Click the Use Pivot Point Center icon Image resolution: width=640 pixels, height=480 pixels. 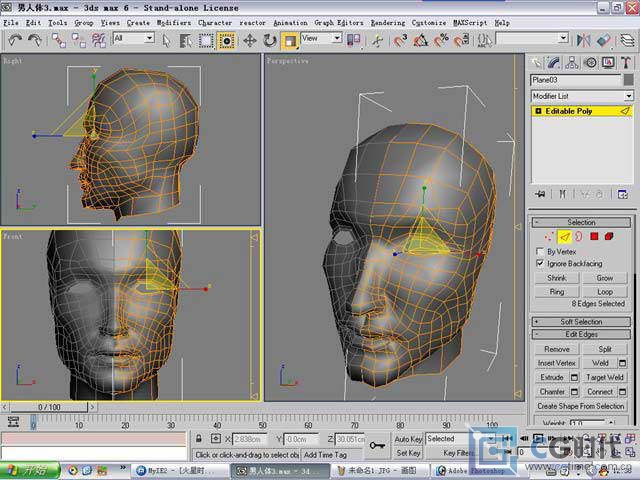click(x=353, y=40)
